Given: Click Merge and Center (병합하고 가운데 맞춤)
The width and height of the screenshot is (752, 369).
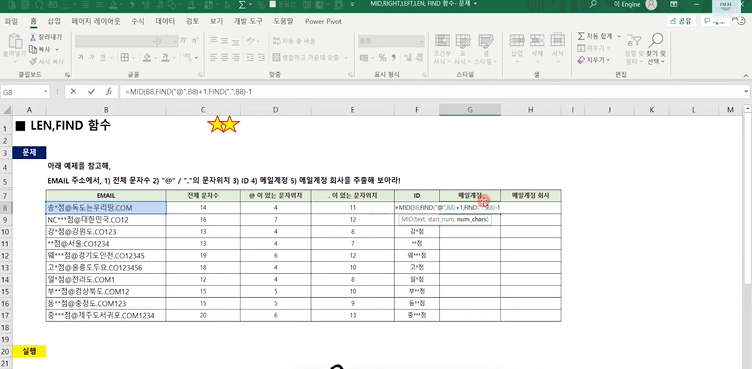Looking at the screenshot, I should 306,58.
